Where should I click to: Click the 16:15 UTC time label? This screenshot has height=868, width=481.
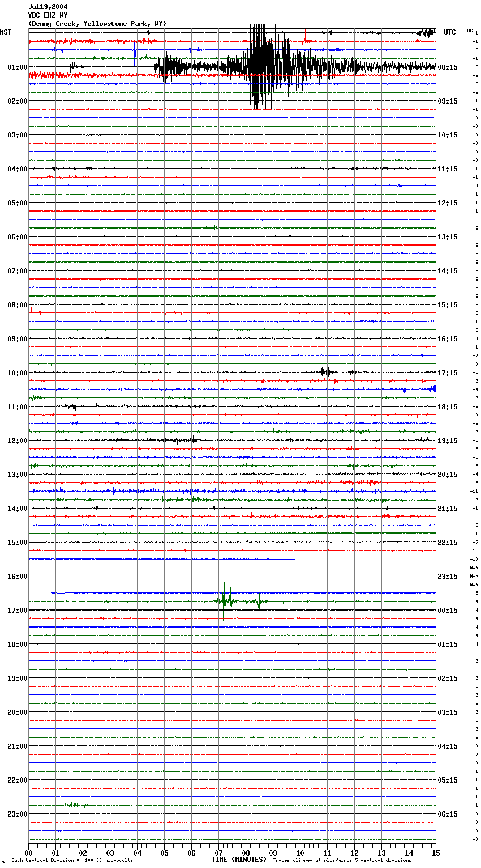(448, 339)
